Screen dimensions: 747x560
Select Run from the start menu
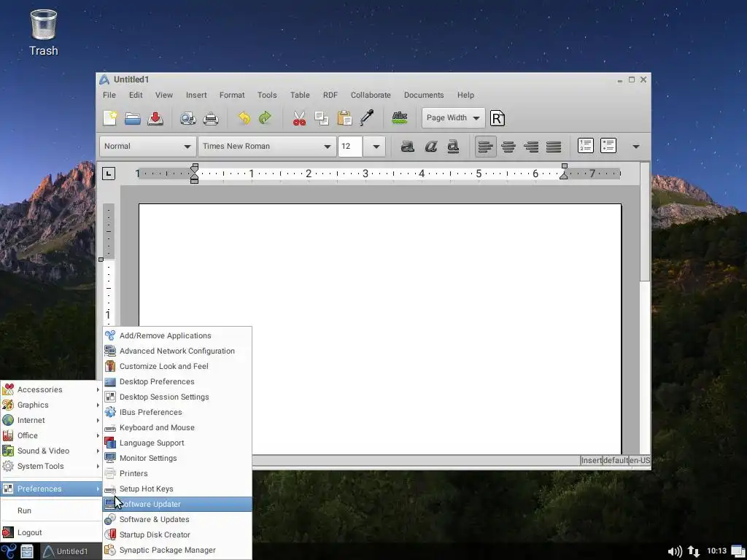click(52, 510)
